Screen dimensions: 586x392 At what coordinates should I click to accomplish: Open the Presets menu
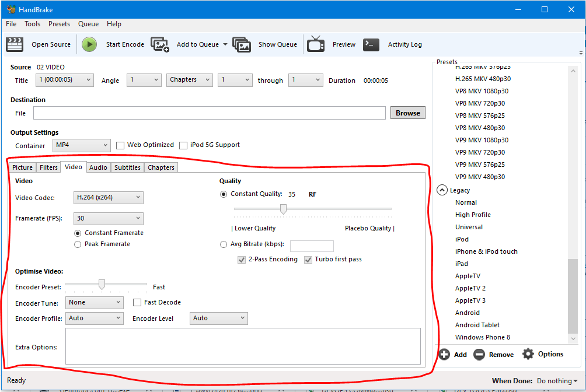click(x=59, y=24)
